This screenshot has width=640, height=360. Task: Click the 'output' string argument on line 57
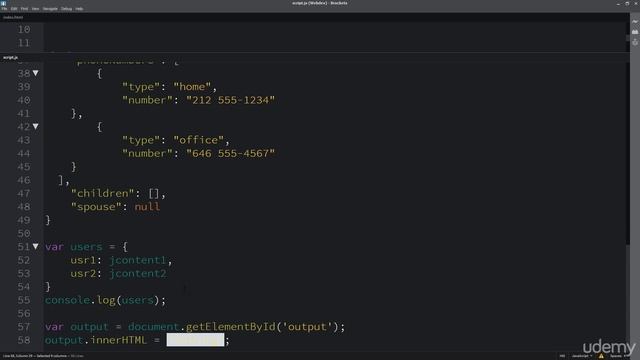pos(307,327)
